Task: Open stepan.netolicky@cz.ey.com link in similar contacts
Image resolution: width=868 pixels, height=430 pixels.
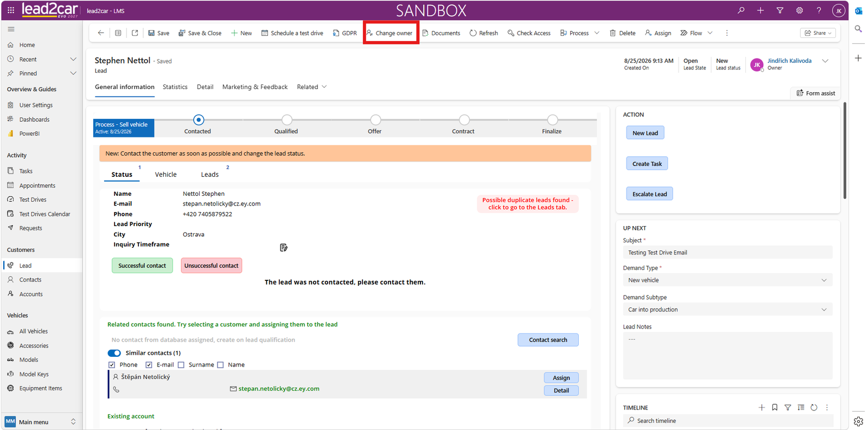Action: pyautogui.click(x=279, y=389)
